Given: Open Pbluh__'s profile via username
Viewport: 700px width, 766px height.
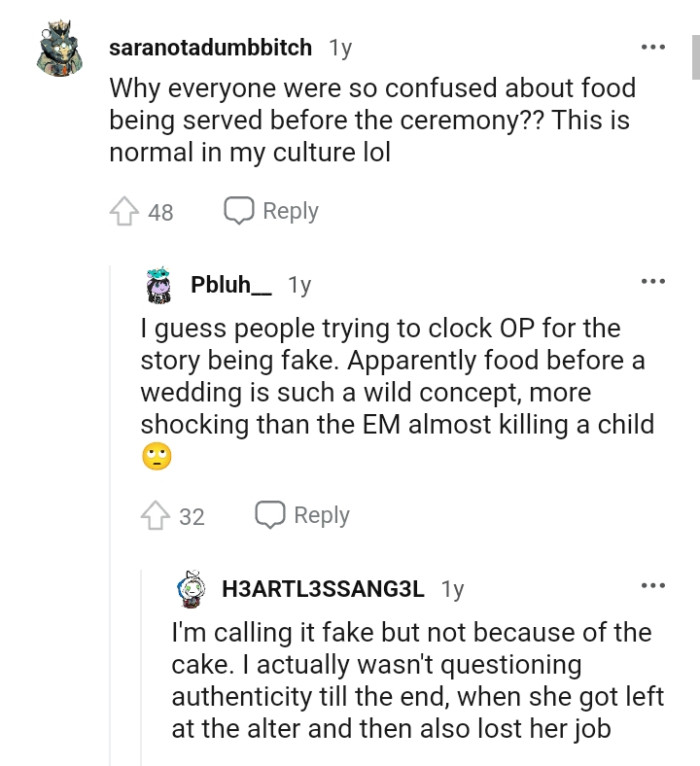Looking at the screenshot, I should pos(231,285).
